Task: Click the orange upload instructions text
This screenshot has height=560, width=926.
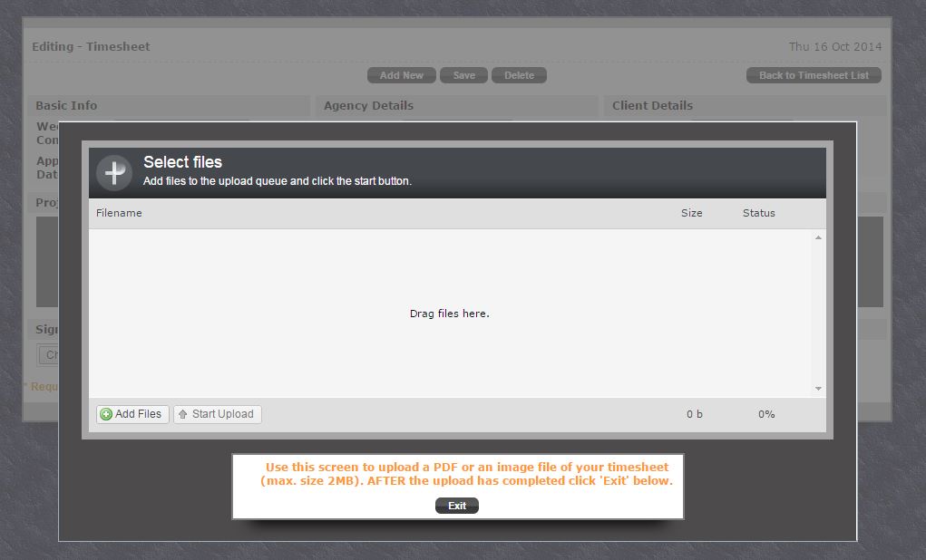Action: pos(466,474)
